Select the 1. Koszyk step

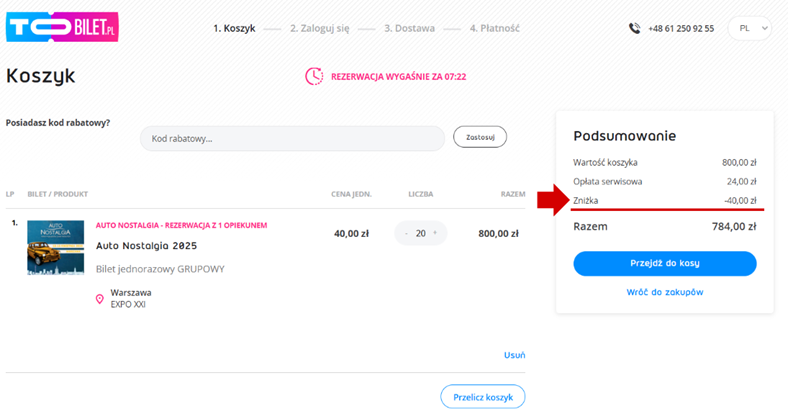point(232,28)
